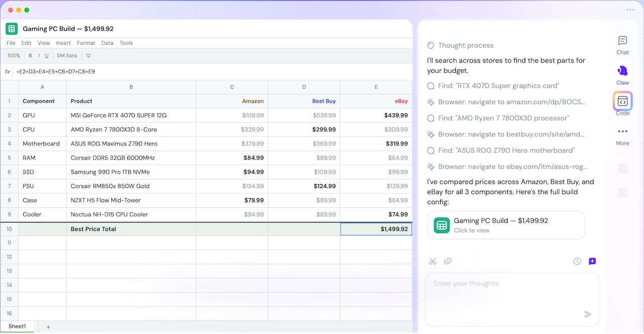Select the $124.99 Best Buy PSU price

pos(304,186)
